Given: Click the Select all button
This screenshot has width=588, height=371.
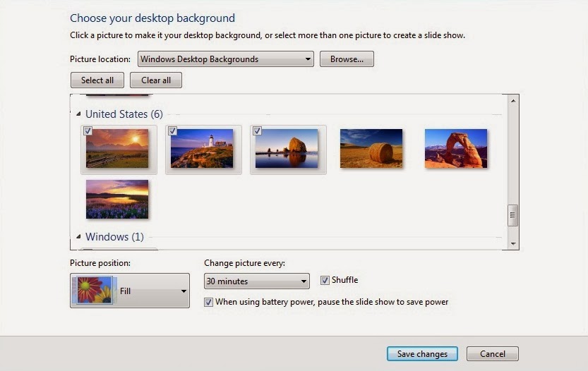Looking at the screenshot, I should pos(97,80).
